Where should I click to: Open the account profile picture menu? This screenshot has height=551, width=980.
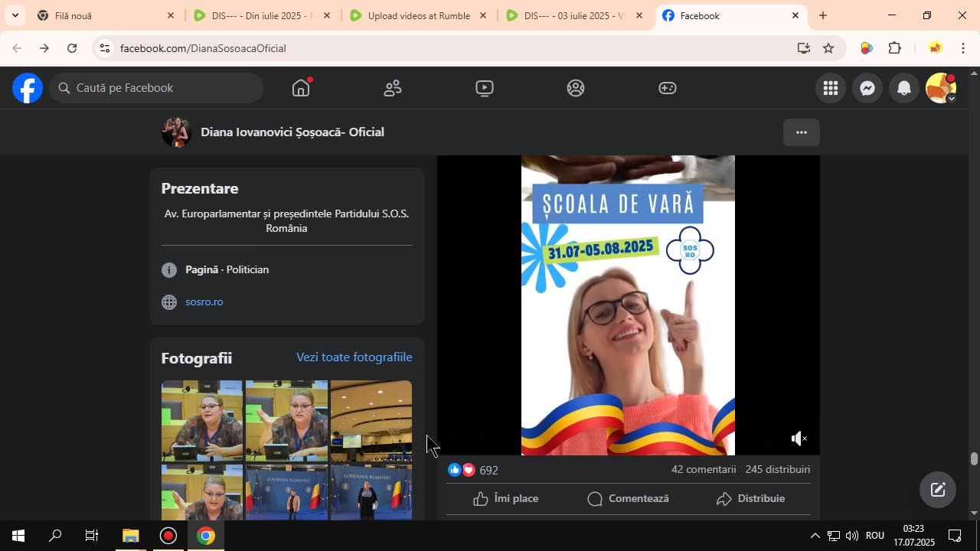pyautogui.click(x=941, y=88)
